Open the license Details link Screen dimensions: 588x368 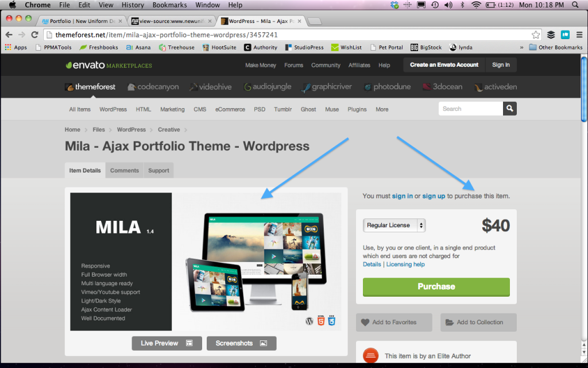pyautogui.click(x=372, y=264)
